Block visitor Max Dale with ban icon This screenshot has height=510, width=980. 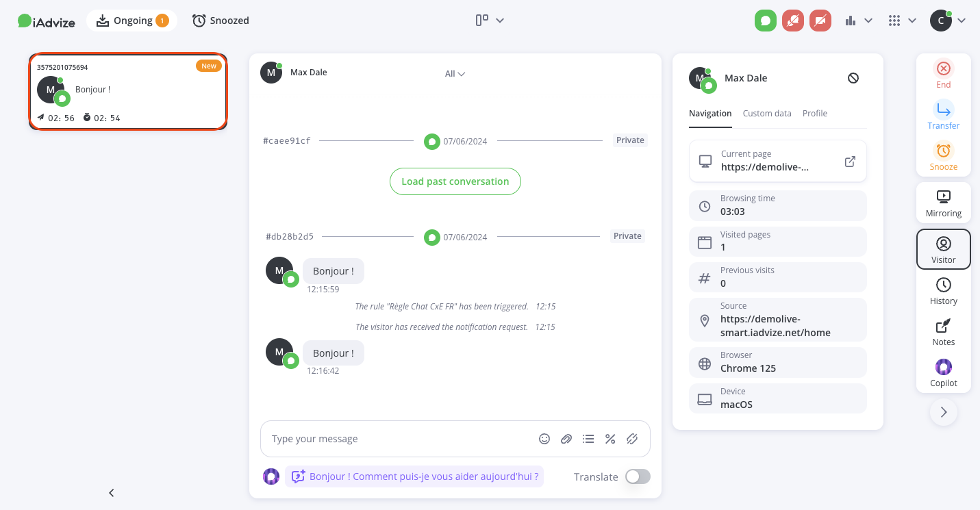click(x=853, y=78)
